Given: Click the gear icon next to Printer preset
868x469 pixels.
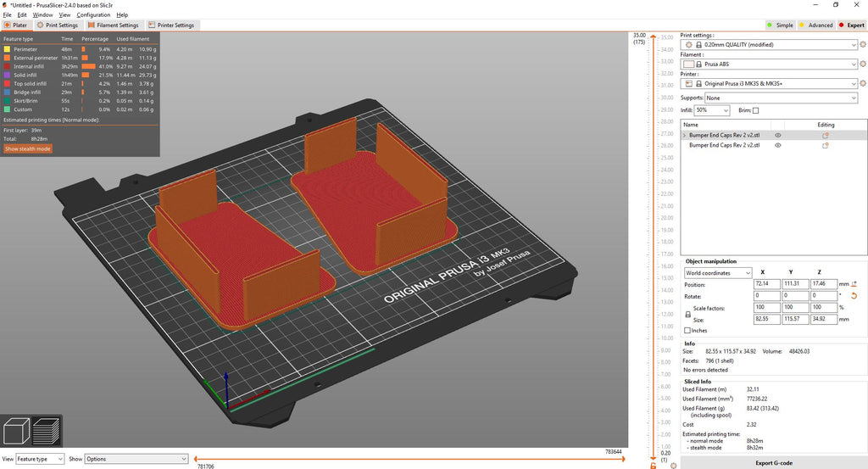Looking at the screenshot, I should coord(863,84).
